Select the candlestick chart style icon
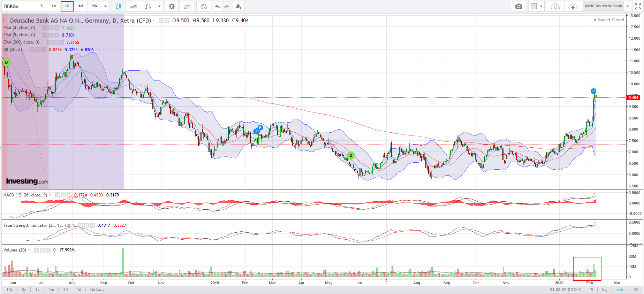This screenshot has width=644, height=294. [x=118, y=6]
